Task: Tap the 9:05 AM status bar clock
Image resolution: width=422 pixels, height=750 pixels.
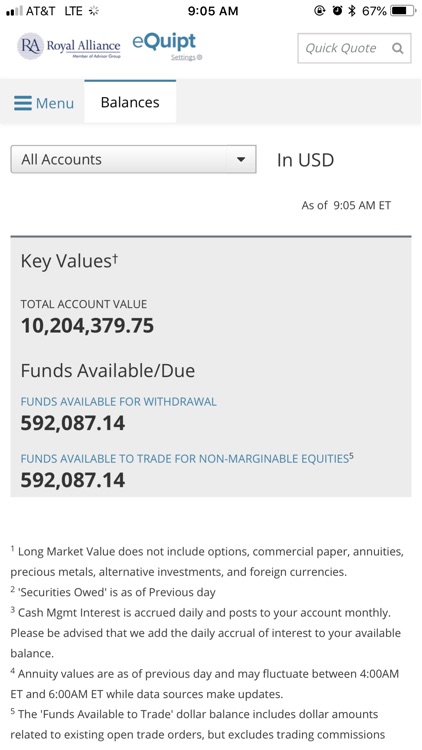Action: pyautogui.click(x=212, y=11)
